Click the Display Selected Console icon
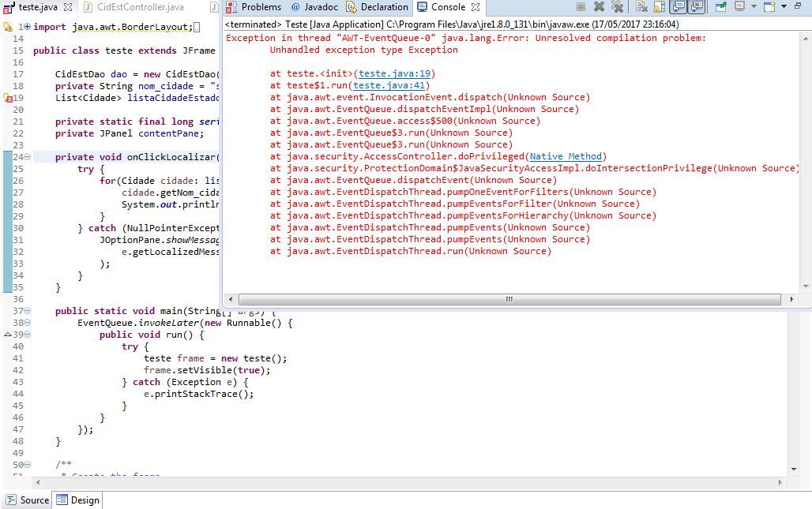 (x=739, y=7)
